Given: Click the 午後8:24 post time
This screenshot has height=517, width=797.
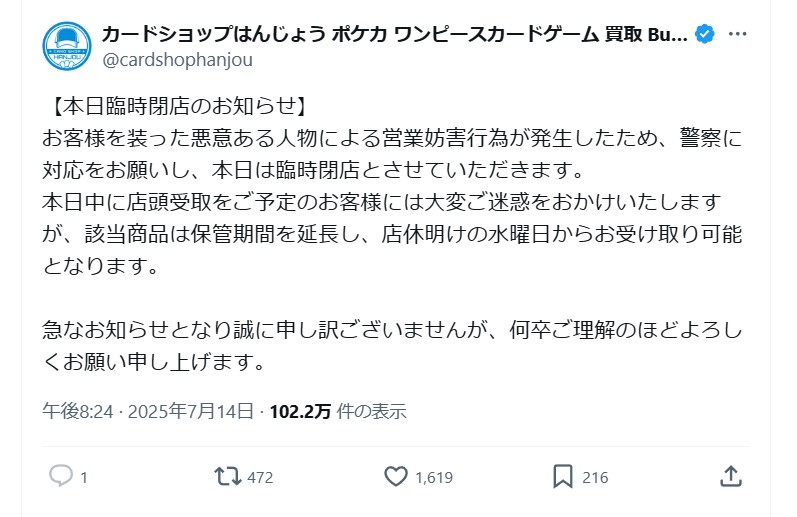Looking at the screenshot, I should [x=68, y=411].
